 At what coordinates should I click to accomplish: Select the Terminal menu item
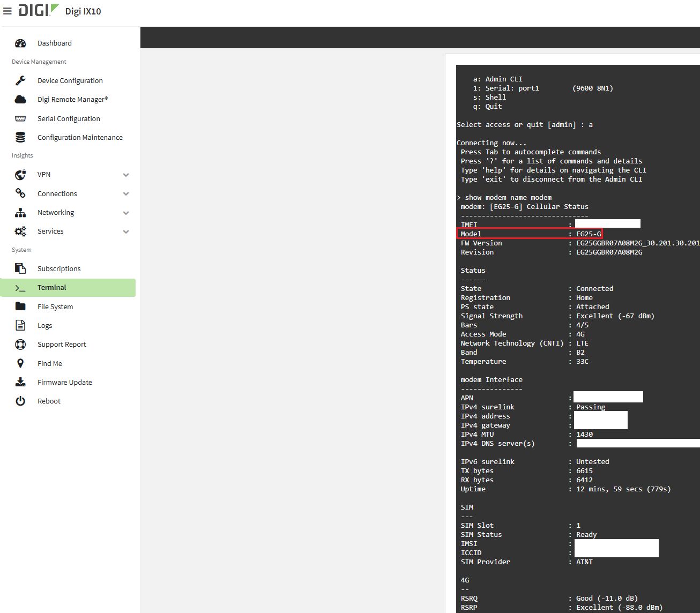pos(52,287)
